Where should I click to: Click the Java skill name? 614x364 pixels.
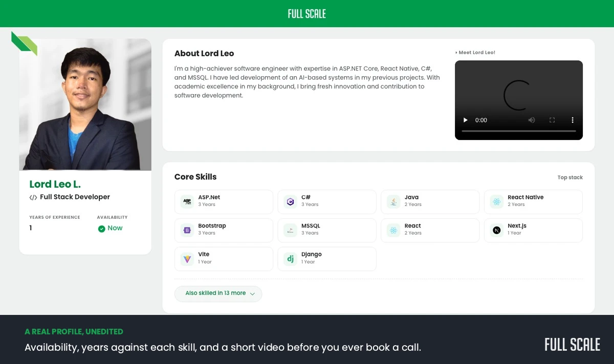point(411,197)
